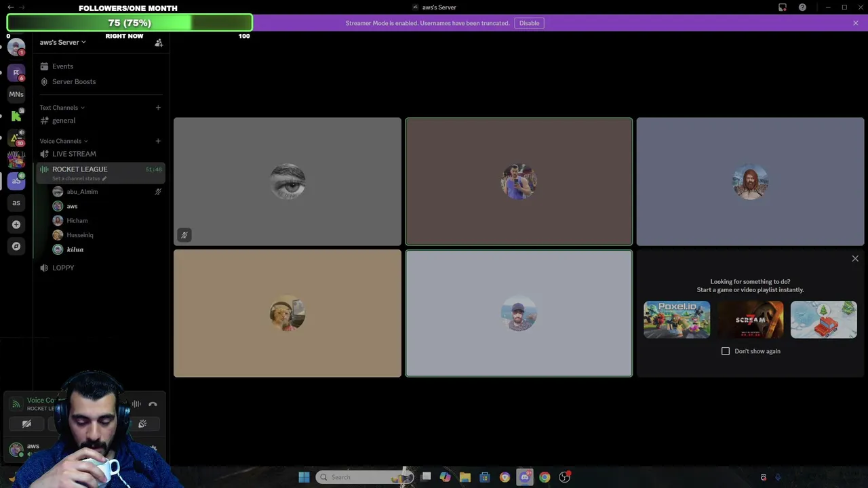868x488 pixels.
Task: Disable Streamer Mode button in banner
Action: [x=529, y=23]
